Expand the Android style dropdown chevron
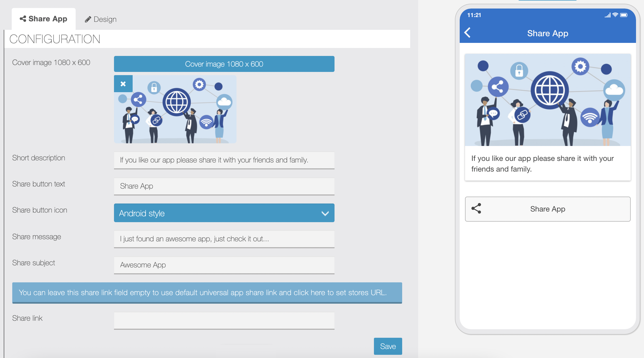This screenshot has height=358, width=644. [x=325, y=213]
